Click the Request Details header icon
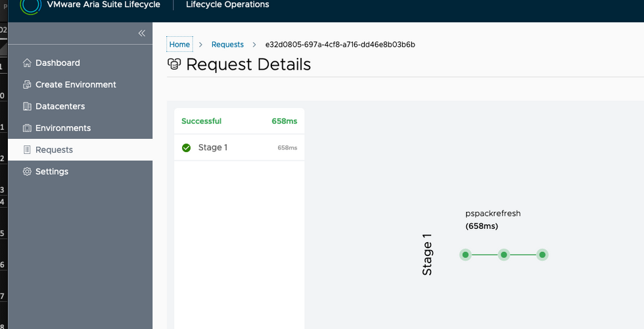This screenshot has height=329, width=644. tap(174, 64)
